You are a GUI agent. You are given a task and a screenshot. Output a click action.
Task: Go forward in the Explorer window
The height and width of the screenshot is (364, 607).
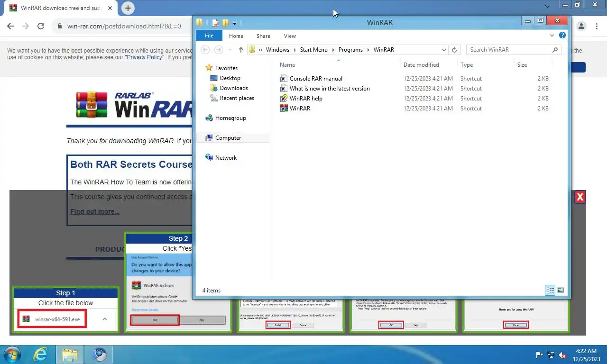pos(219,50)
